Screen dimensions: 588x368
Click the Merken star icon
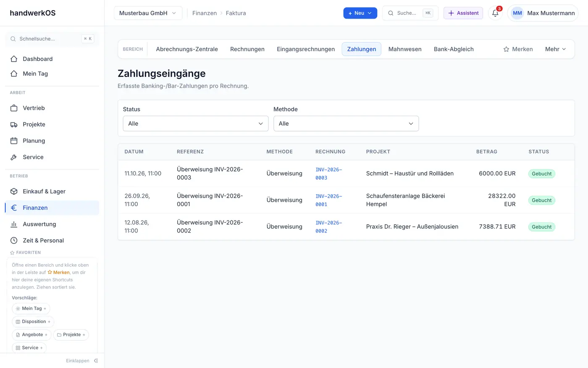coord(506,49)
